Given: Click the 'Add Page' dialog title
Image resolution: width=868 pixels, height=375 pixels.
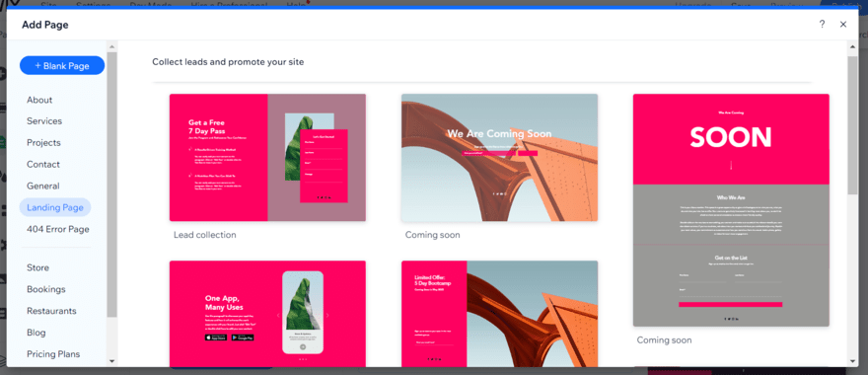Looking at the screenshot, I should click(44, 25).
